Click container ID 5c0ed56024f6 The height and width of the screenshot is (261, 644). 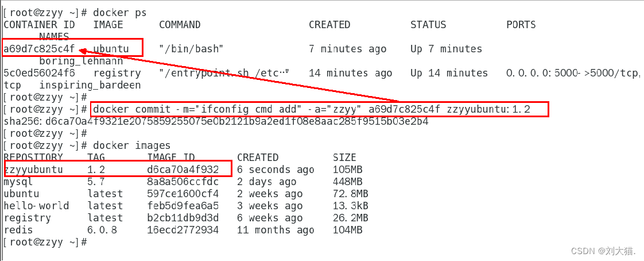39,73
